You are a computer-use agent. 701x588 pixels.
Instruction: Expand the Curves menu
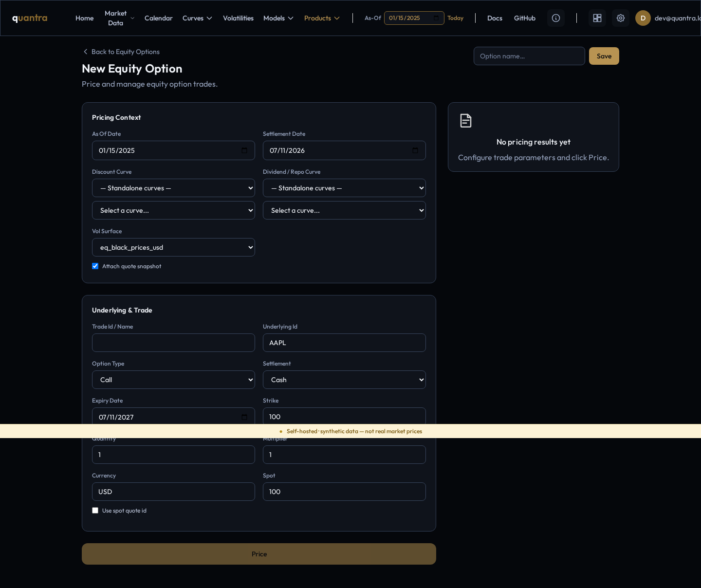tap(197, 18)
